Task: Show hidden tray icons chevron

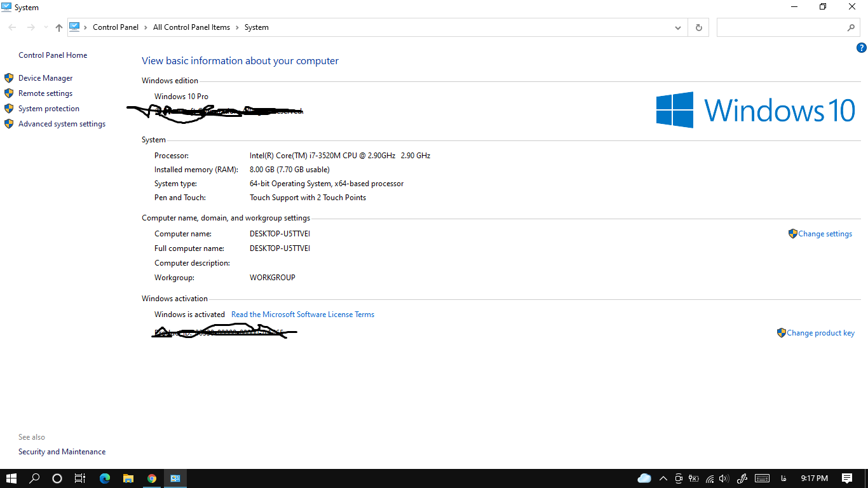Action: click(x=663, y=478)
